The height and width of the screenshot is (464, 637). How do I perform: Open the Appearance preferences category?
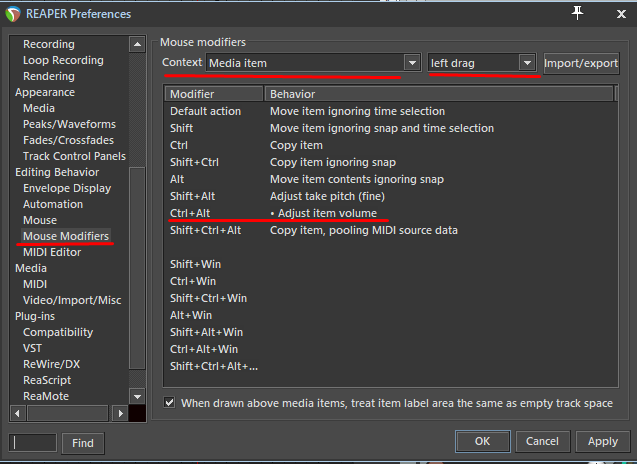(45, 92)
